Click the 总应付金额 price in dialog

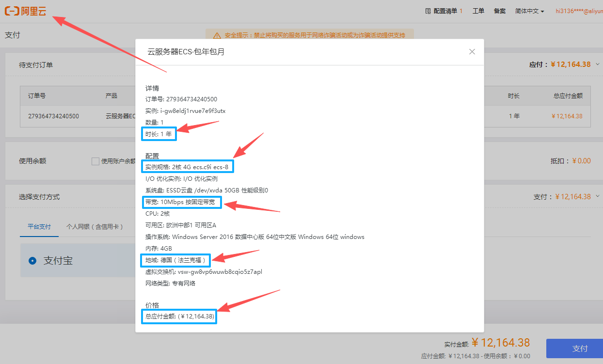180,317
